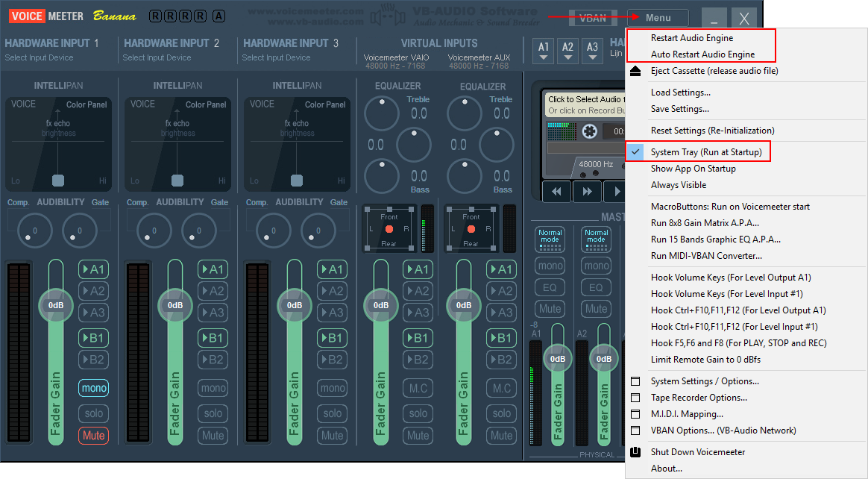This screenshot has width=868, height=479.
Task: Click the eject icon beside Eject Cassette
Action: (635, 71)
